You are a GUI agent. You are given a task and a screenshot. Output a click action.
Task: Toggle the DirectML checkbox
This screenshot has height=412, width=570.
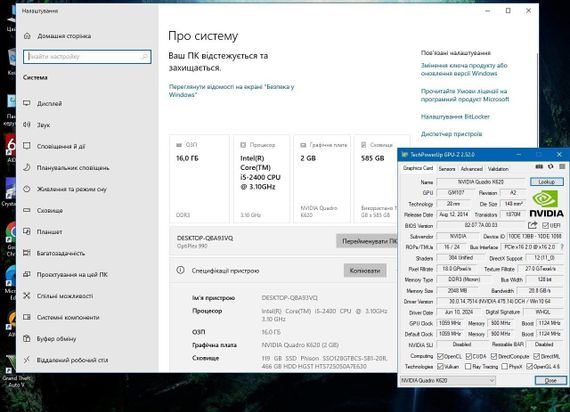point(537,356)
